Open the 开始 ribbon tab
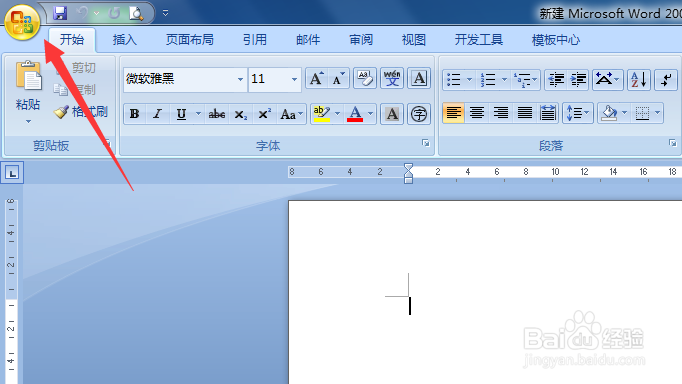Image resolution: width=682 pixels, height=384 pixels. pos(72,40)
